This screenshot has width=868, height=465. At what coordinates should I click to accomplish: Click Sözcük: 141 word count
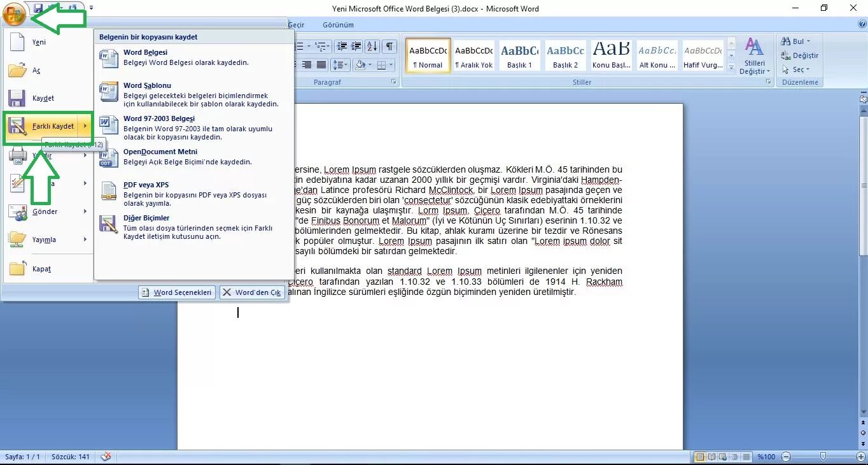[x=71, y=457]
